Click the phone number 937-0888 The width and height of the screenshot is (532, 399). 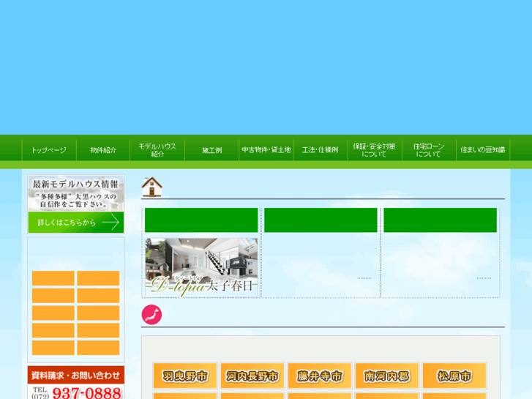coord(87,393)
